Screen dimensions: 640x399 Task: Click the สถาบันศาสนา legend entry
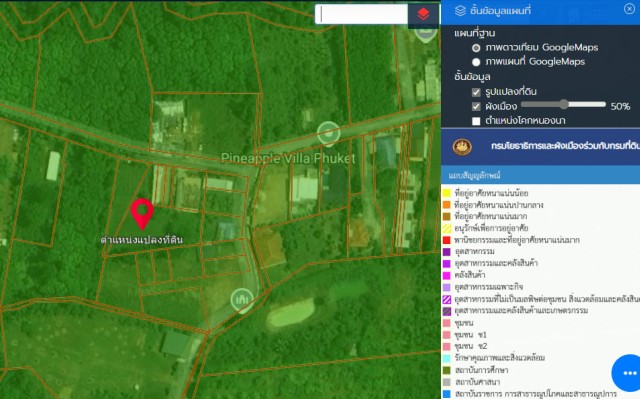(x=478, y=382)
